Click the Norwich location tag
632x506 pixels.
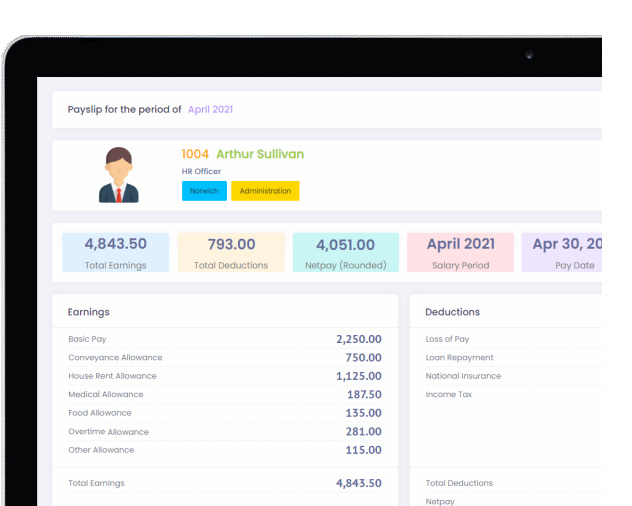(204, 191)
